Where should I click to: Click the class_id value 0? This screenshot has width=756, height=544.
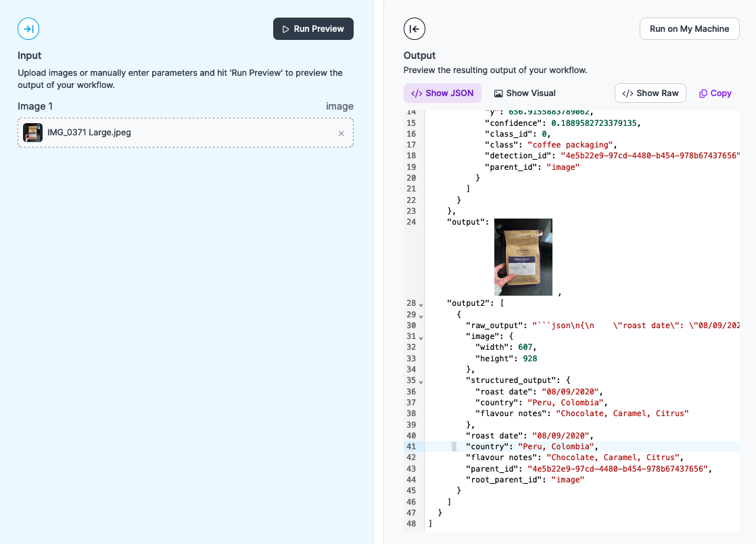(x=544, y=133)
